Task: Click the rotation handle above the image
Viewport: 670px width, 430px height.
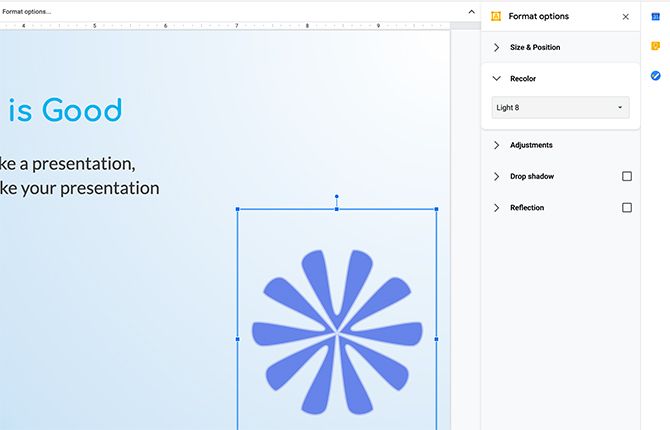Action: (x=337, y=197)
